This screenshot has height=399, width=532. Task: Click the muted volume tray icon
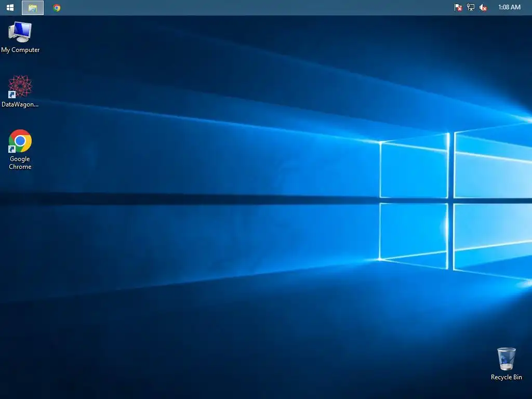483,7
